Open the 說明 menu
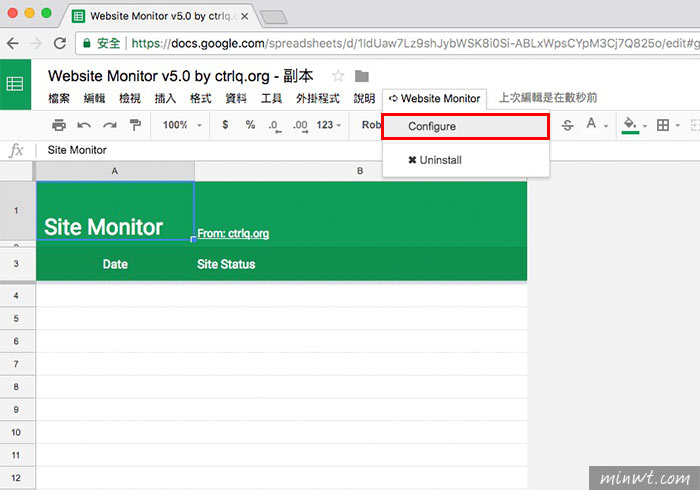Screen dimensions: 700x490 tap(364, 98)
